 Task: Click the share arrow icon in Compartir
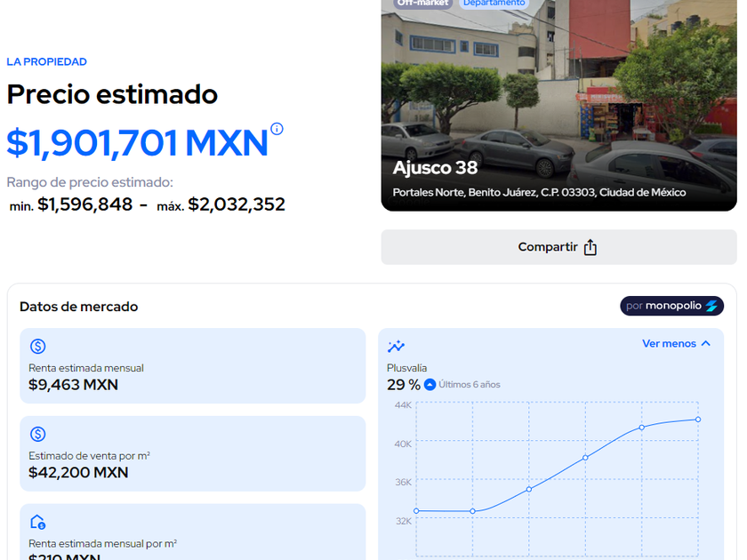coord(590,247)
